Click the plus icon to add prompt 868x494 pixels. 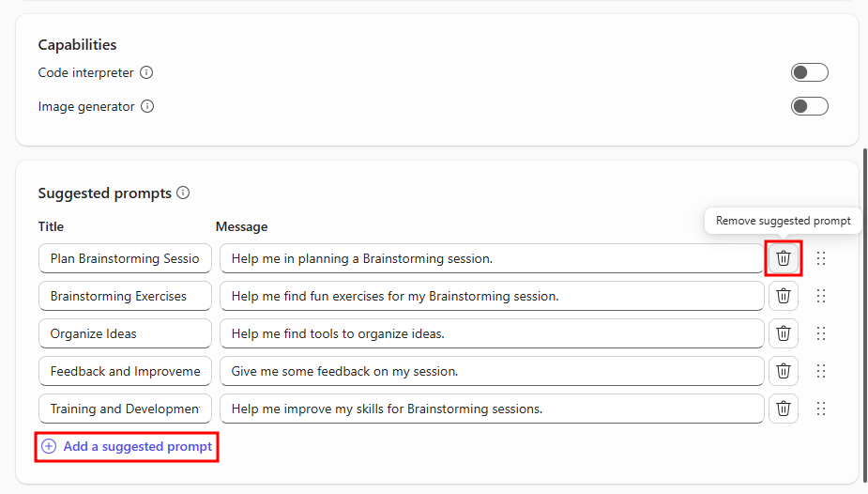tap(49, 447)
